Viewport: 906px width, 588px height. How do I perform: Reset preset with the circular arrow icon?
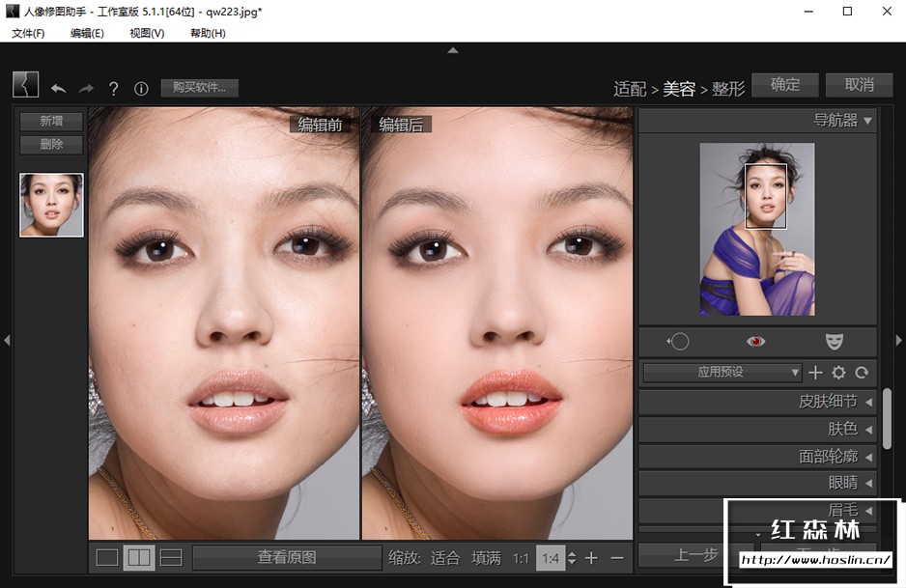[862, 373]
